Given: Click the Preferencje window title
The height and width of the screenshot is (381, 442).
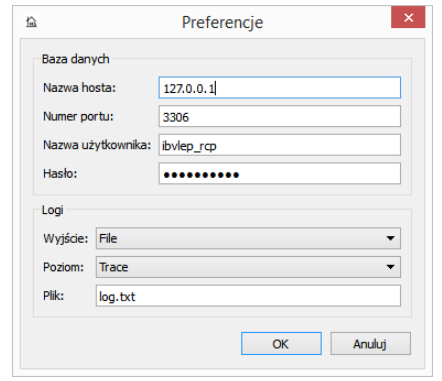Looking at the screenshot, I should click(222, 23).
